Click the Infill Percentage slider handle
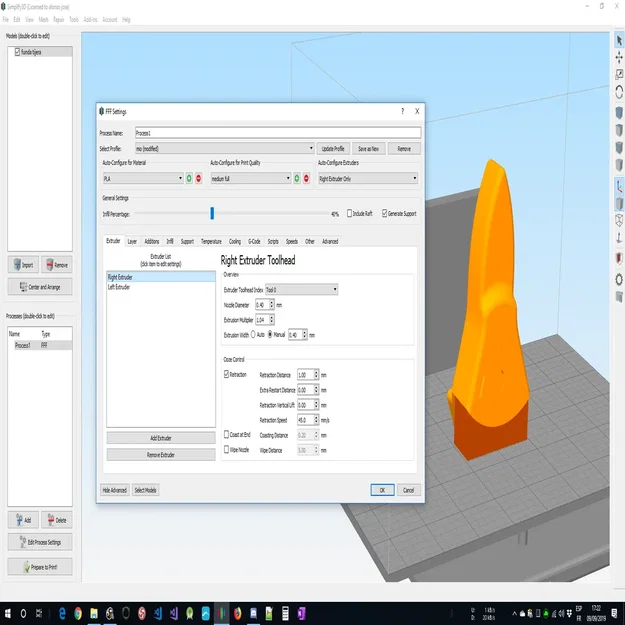625x625 pixels. tap(212, 213)
